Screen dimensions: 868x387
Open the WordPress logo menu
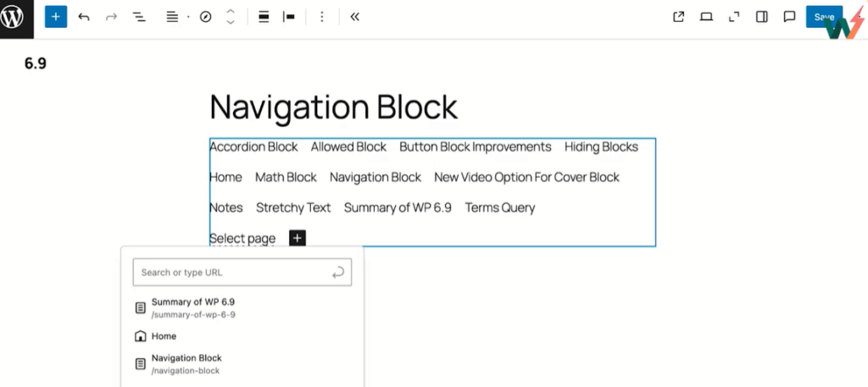(x=12, y=17)
